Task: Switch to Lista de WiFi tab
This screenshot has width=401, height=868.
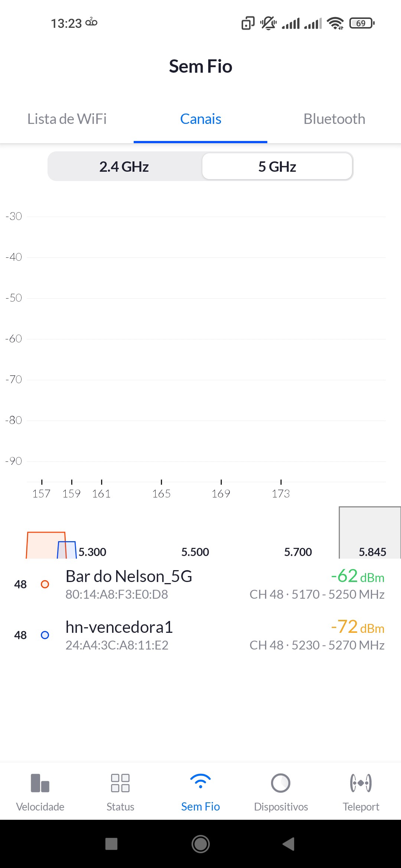Action: (67, 119)
